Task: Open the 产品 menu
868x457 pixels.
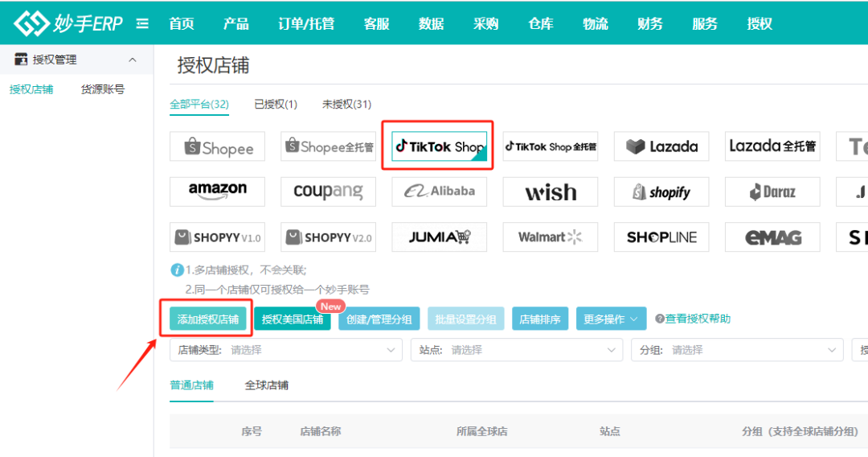Action: [236, 24]
